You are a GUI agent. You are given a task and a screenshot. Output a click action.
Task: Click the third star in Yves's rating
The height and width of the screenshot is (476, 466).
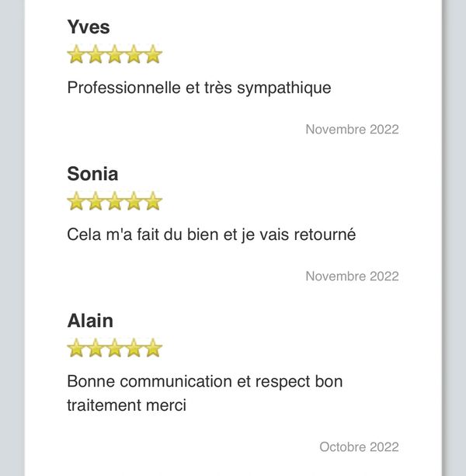click(x=115, y=54)
